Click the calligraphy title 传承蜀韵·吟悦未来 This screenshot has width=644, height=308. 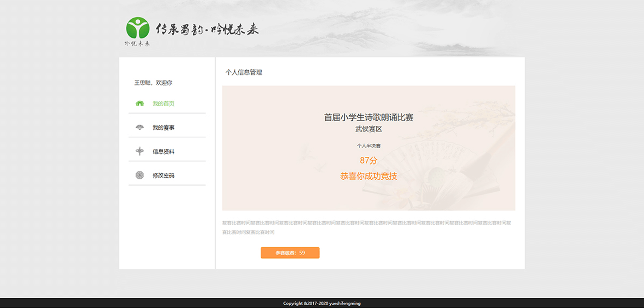tap(207, 30)
